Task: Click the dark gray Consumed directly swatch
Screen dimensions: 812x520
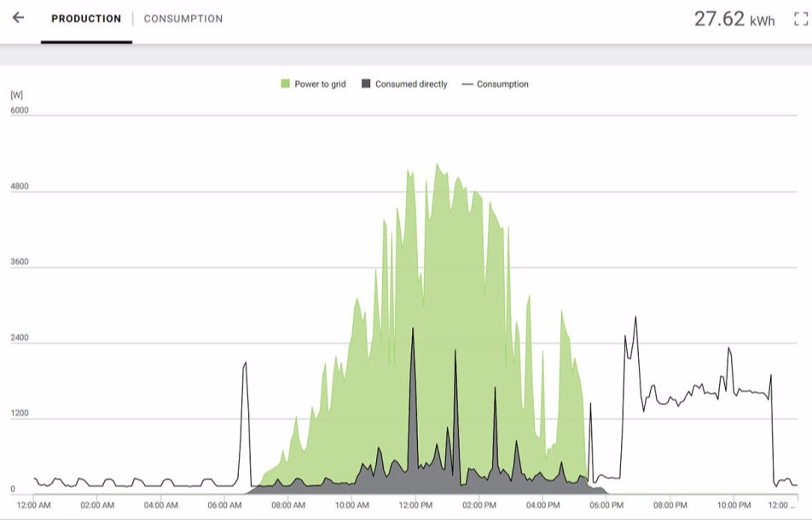Action: tap(366, 84)
